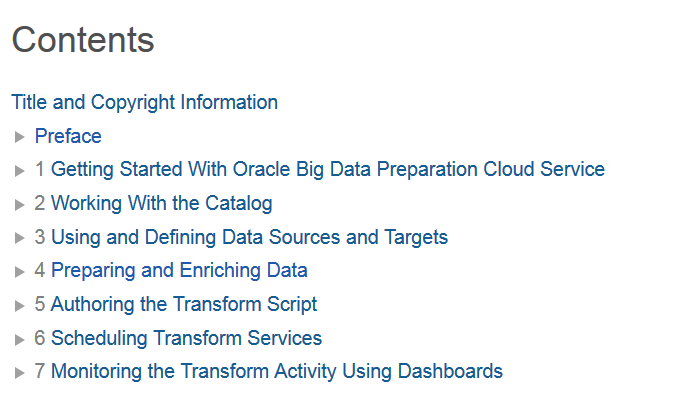Viewport: 673px width, 402px height.
Task: Go to Scheduling Transform Services link
Action: tap(186, 339)
